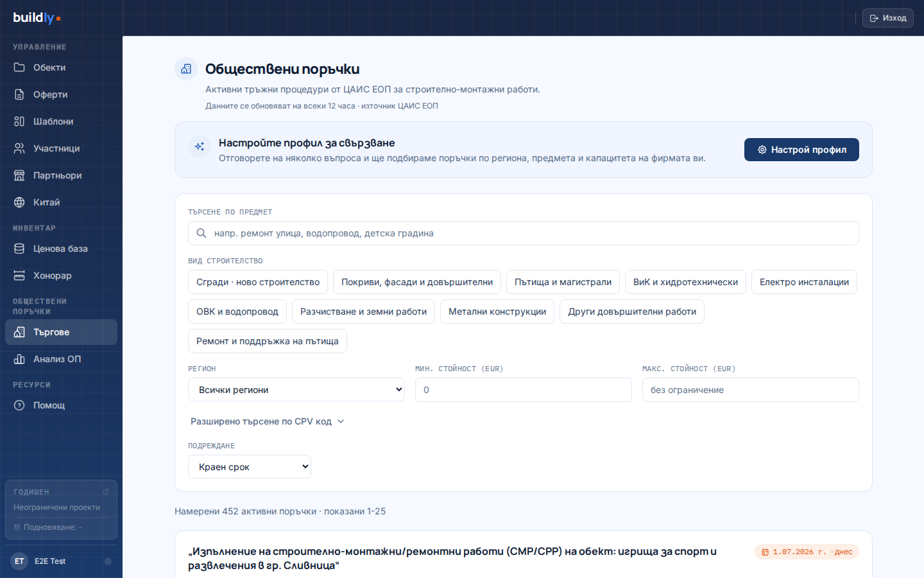Image resolution: width=924 pixels, height=578 pixels.
Task: Open Шаблони menu item
Action: coord(61,121)
